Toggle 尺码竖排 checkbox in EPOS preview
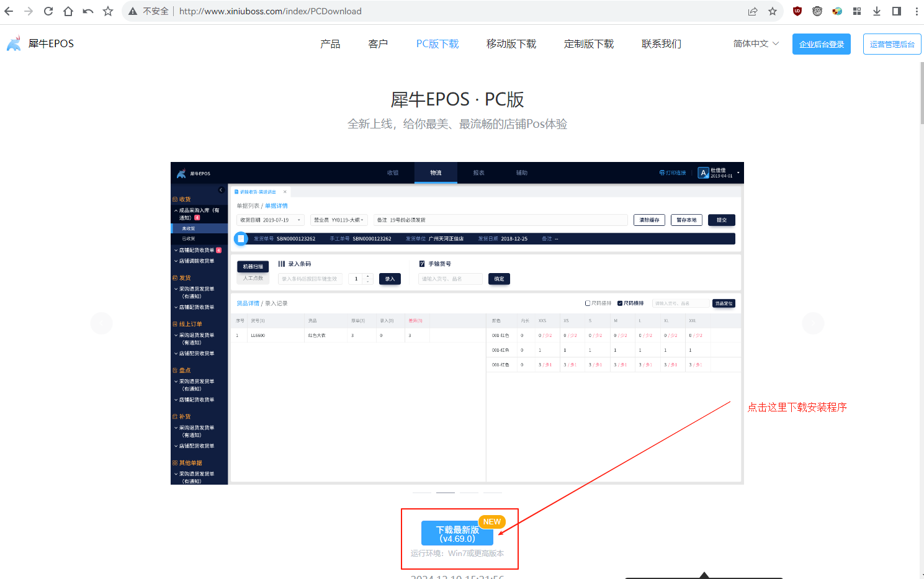The width and height of the screenshot is (924, 579). point(588,303)
